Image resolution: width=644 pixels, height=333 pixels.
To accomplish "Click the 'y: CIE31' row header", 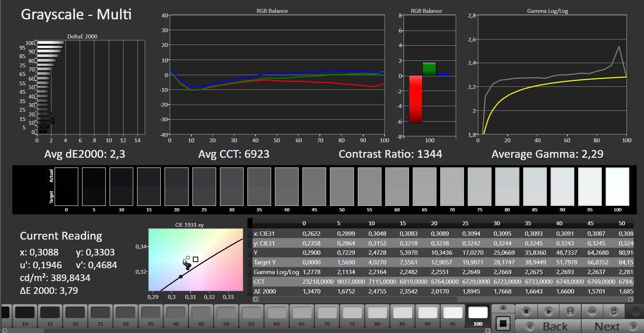I will 264,243.
